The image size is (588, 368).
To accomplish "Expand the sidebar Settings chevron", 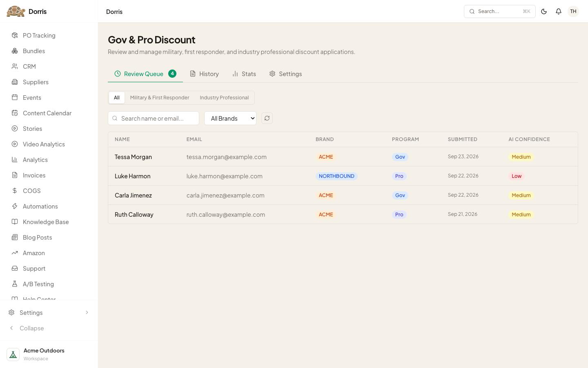I will tap(87, 313).
